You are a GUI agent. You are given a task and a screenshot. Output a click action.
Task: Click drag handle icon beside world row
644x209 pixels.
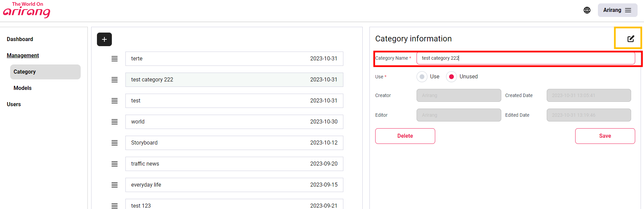pyautogui.click(x=115, y=122)
